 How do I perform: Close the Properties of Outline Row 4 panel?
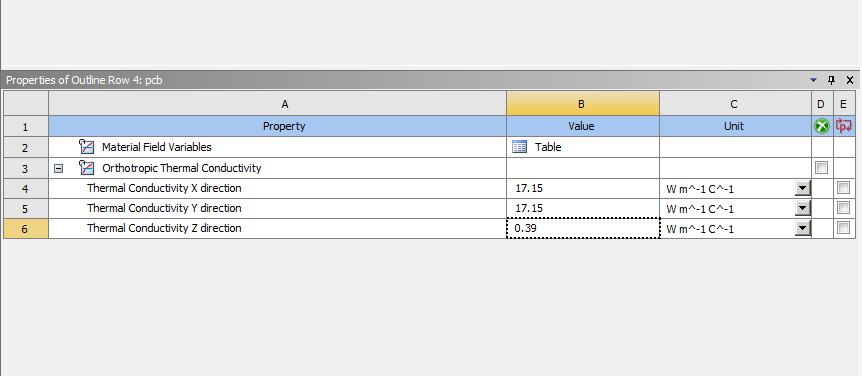tap(849, 80)
